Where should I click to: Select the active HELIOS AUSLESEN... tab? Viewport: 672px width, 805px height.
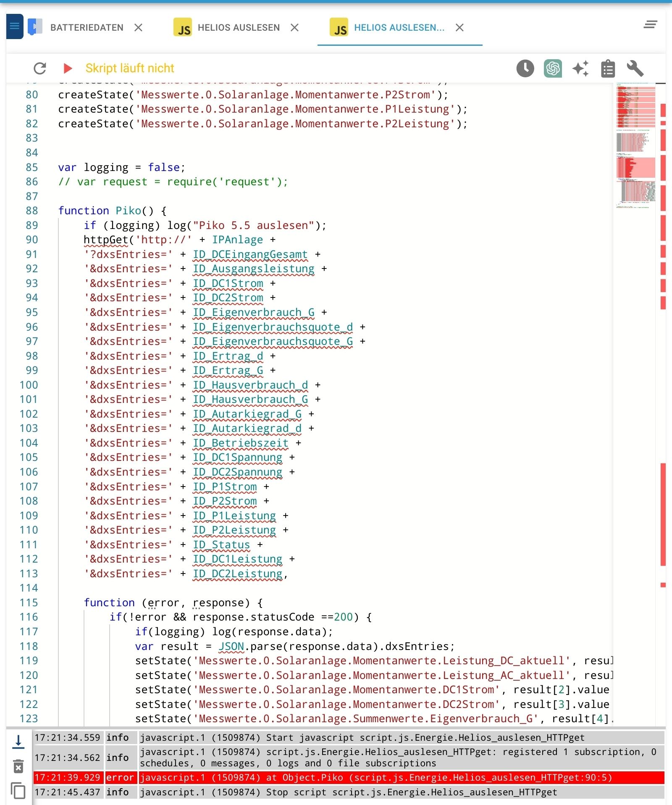399,28
